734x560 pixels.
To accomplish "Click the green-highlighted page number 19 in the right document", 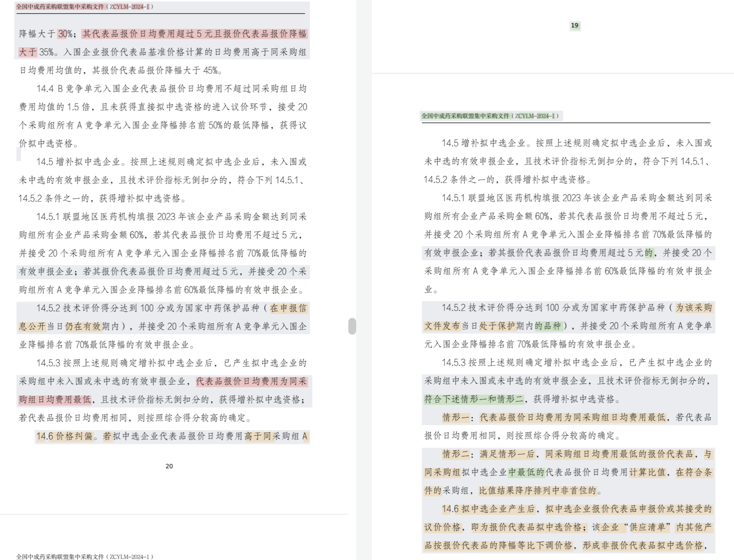I will click(575, 26).
